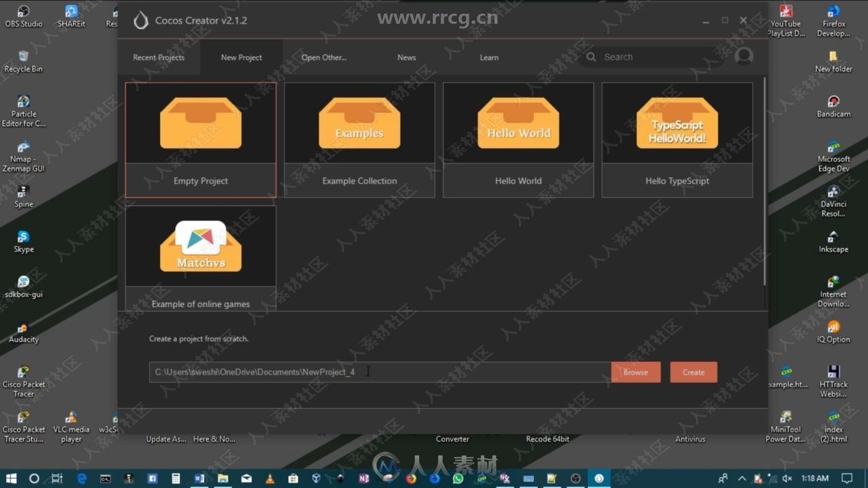Click the Browse button
Viewport: 868px width, 488px height.
pyautogui.click(x=635, y=372)
